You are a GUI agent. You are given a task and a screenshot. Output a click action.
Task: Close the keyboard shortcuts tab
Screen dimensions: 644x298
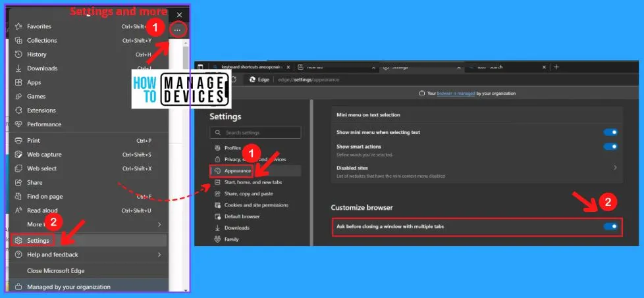click(x=288, y=67)
